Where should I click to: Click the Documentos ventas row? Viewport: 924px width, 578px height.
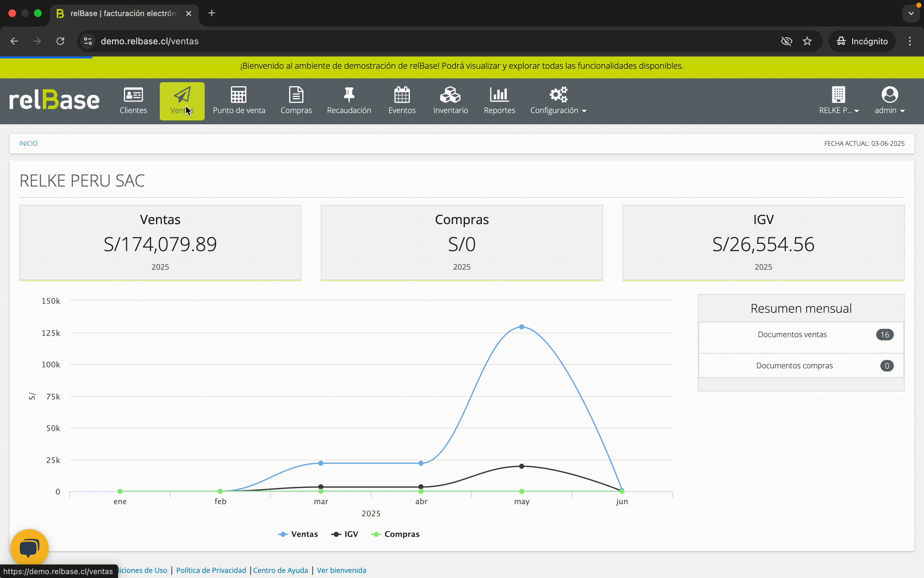point(801,337)
